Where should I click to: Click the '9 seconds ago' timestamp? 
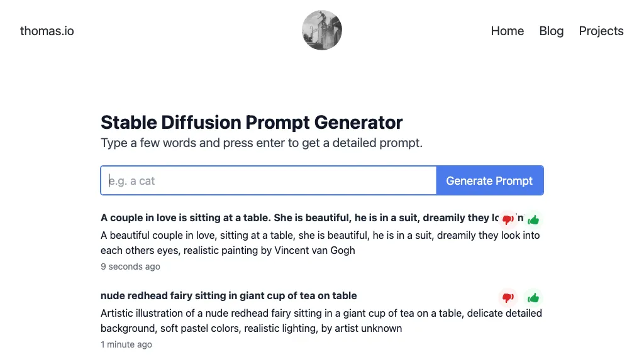pyautogui.click(x=130, y=266)
